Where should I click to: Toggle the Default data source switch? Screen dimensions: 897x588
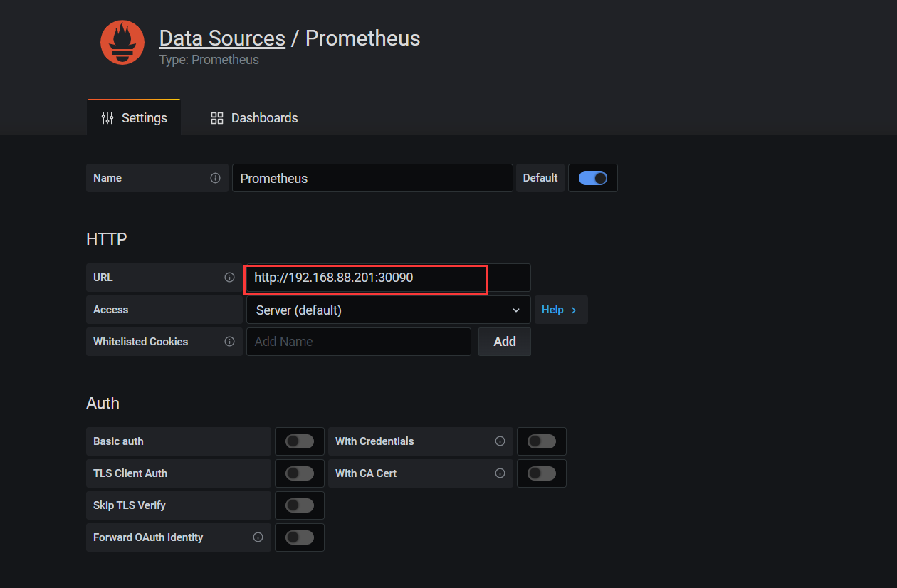[593, 178]
